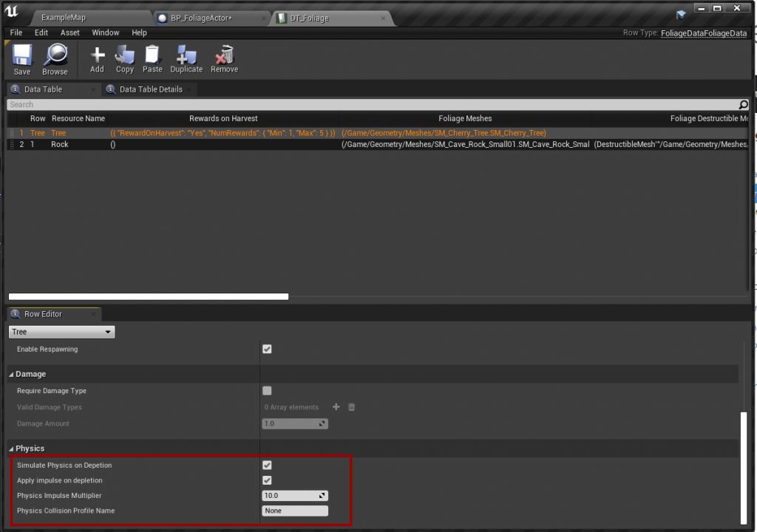The height and width of the screenshot is (532, 757).
Task: Click the Unreal Engine logo icon
Action: coord(12,12)
